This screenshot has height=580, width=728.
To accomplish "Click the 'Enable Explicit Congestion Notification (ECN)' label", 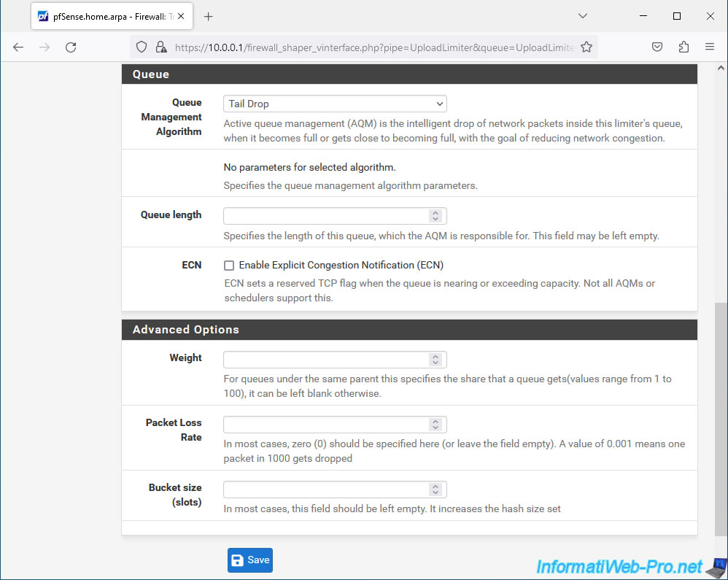I will point(341,265).
